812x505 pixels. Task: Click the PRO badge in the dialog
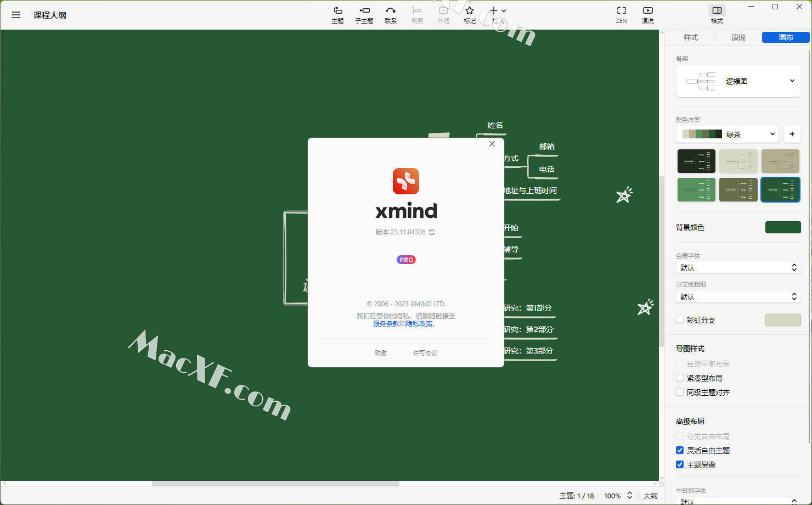click(406, 260)
